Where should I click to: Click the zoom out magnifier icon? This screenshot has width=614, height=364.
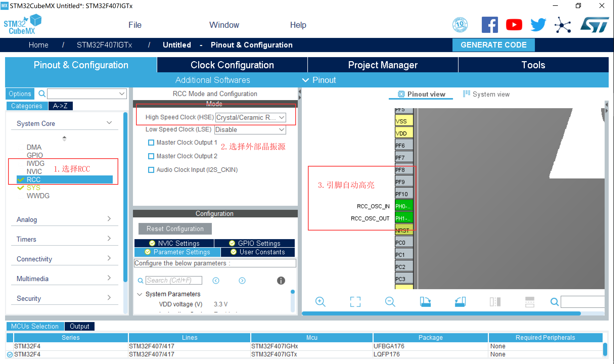[390, 302]
